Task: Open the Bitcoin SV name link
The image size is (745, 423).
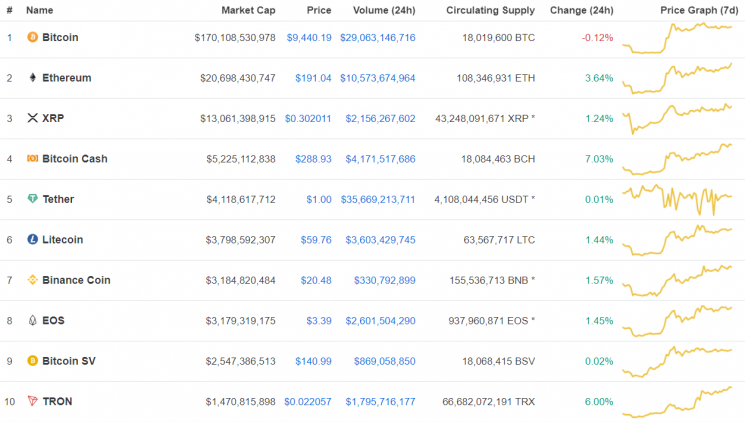Action: 69,361
